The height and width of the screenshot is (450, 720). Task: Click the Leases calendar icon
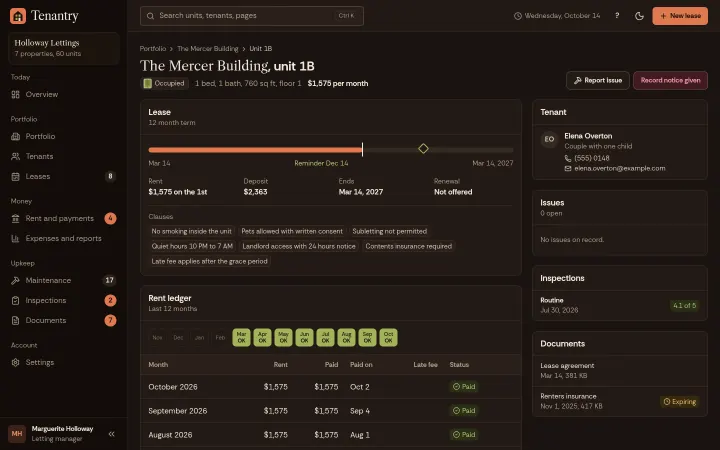(x=16, y=176)
